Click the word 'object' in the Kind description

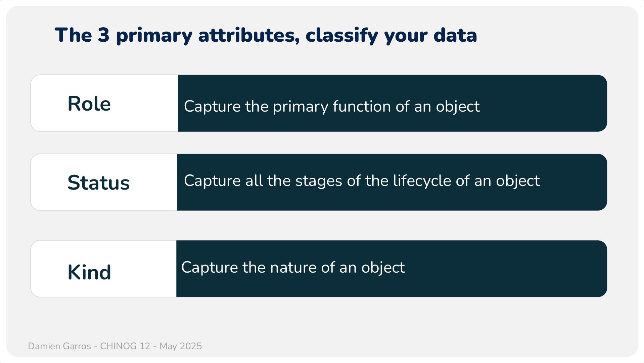pyautogui.click(x=383, y=268)
